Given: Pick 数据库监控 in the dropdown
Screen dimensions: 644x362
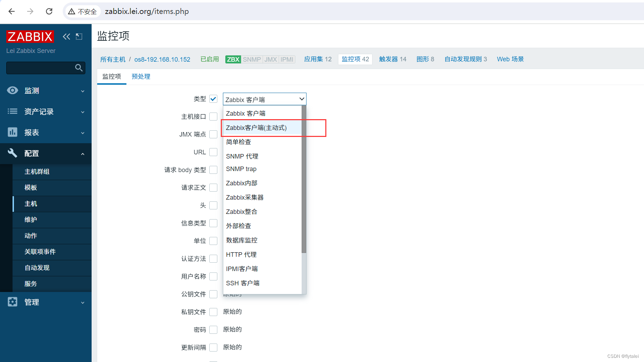Looking at the screenshot, I should pyautogui.click(x=262, y=240).
